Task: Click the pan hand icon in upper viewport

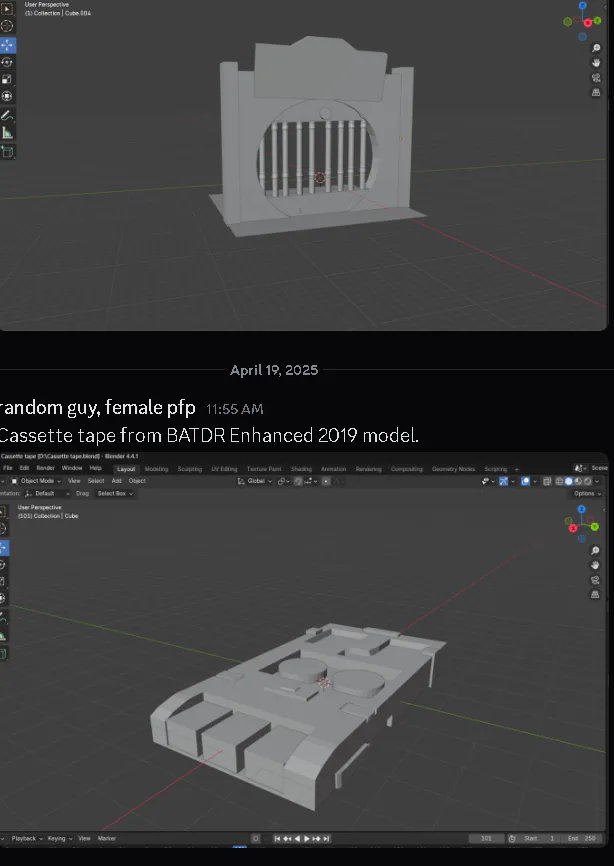Action: coord(596,63)
